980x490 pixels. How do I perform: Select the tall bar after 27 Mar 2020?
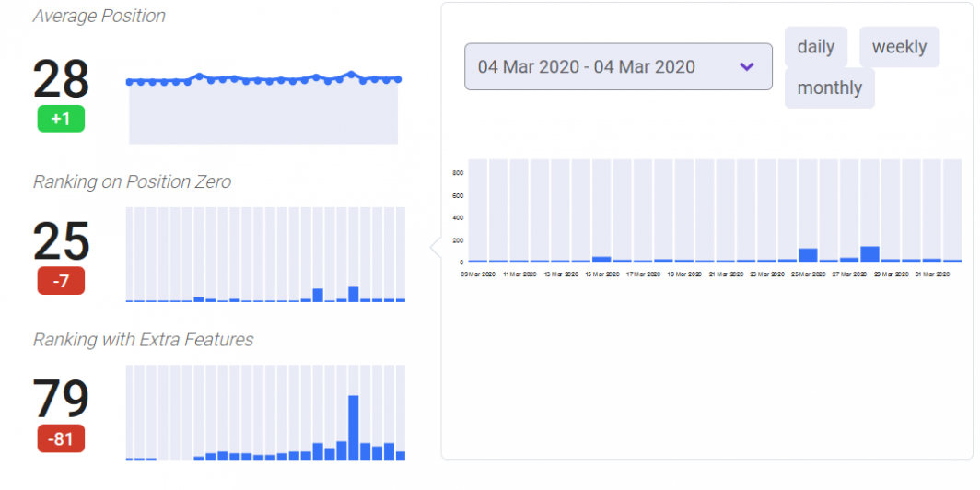click(870, 254)
